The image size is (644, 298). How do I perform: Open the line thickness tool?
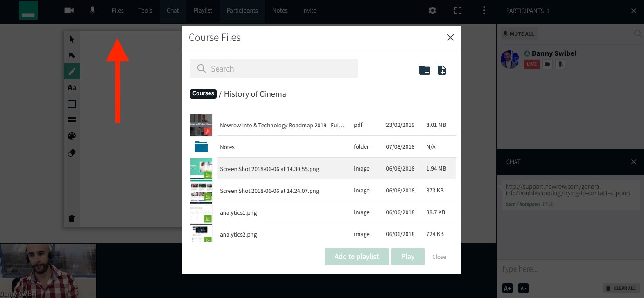[72, 120]
